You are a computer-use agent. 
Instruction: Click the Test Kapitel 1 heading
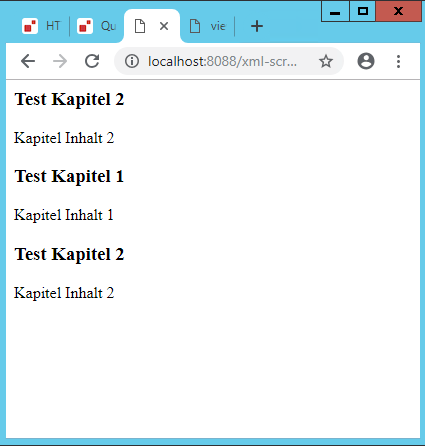pos(69,176)
